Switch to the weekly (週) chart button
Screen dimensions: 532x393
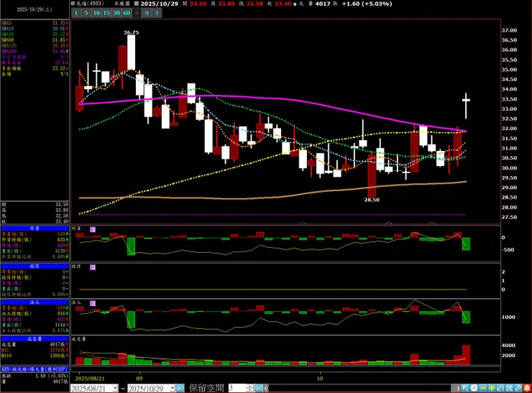147,13
